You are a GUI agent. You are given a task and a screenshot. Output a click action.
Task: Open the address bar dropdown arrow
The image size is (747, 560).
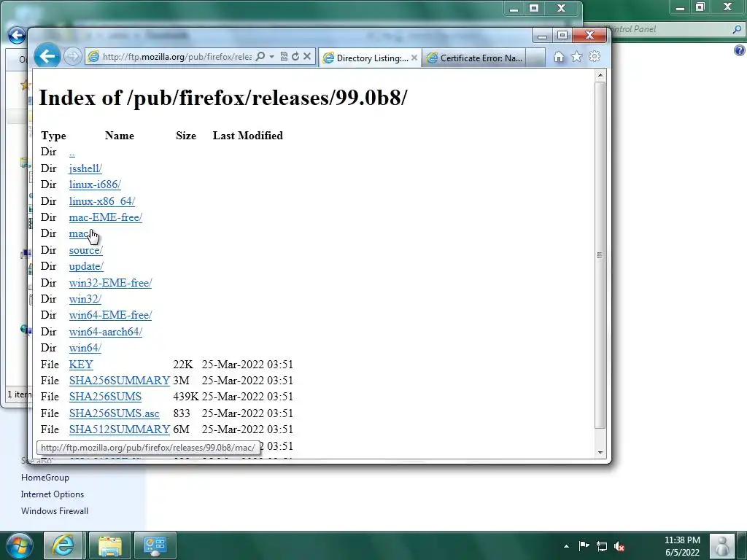272,57
